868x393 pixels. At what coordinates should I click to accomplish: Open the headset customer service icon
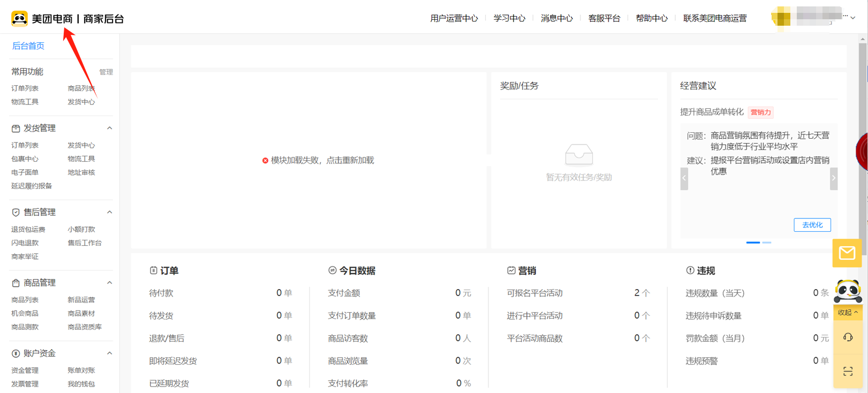(x=848, y=337)
